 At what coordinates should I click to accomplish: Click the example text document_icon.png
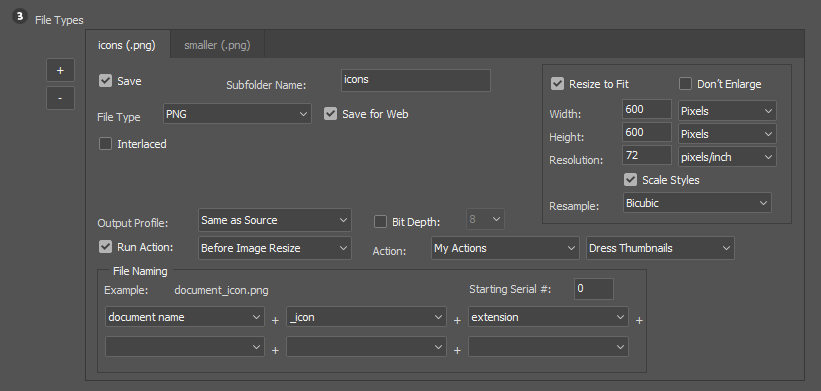click(221, 290)
